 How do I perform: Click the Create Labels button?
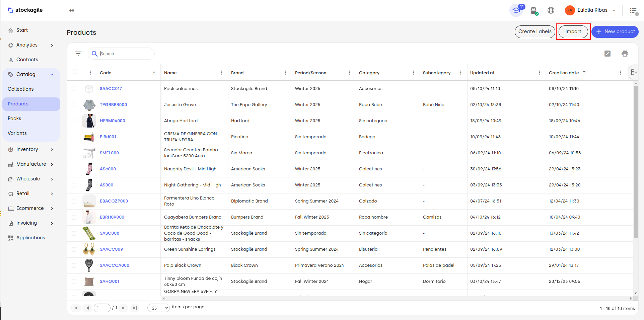pyautogui.click(x=535, y=32)
